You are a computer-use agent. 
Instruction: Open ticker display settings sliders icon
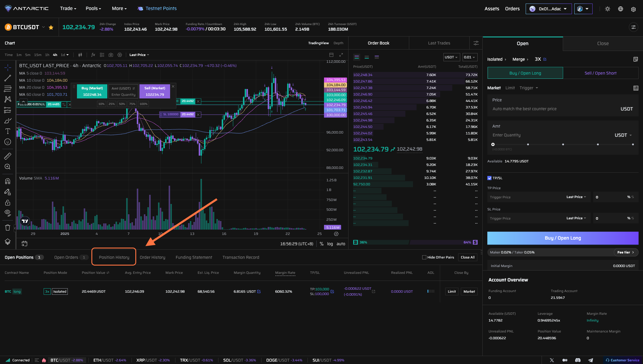pos(633,27)
